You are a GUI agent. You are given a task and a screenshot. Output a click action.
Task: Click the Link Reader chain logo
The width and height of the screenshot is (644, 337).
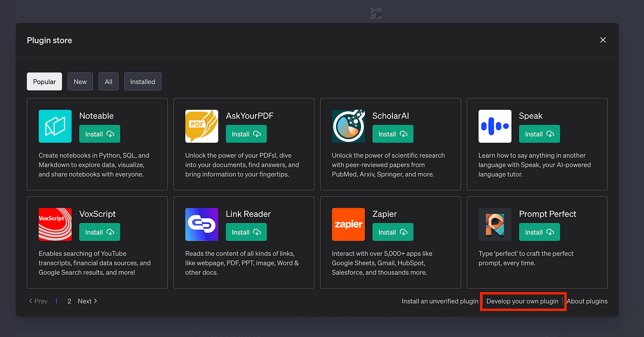click(202, 224)
